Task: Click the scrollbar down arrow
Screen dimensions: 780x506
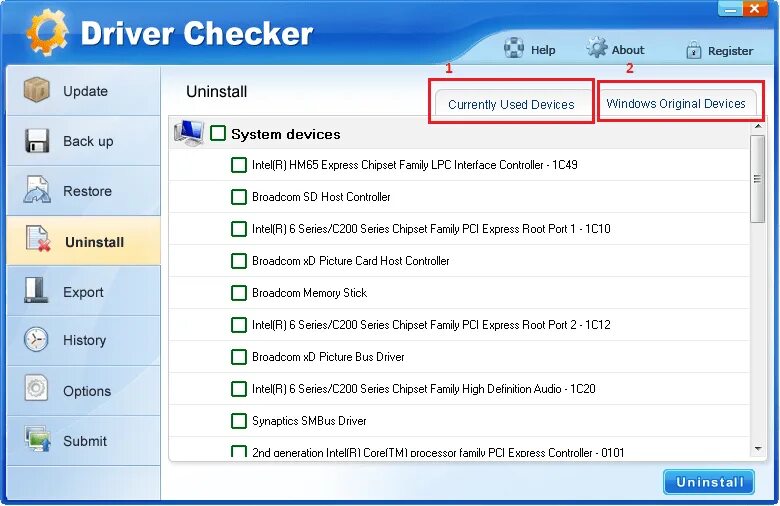Action: 758,449
